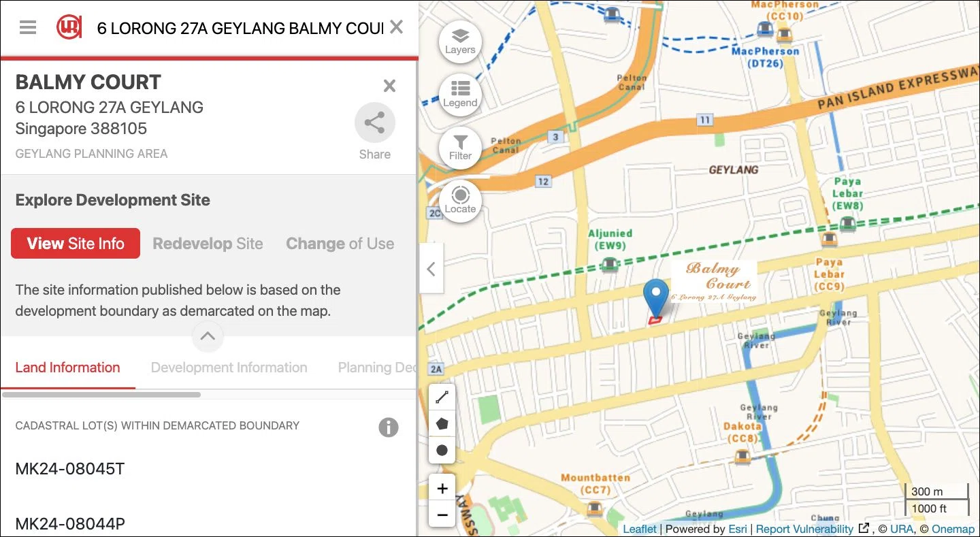The width and height of the screenshot is (980, 537).
Task: Select the circle draw tool
Action: point(442,451)
